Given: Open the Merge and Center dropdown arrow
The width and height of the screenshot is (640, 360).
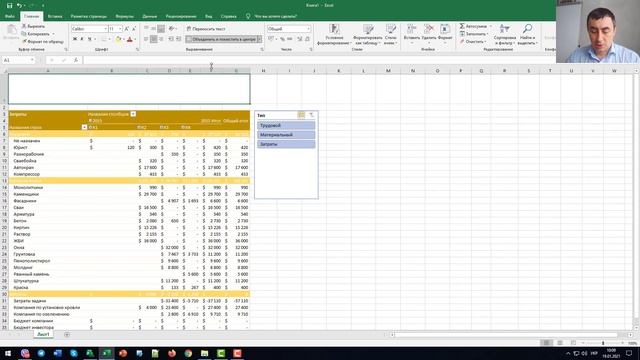Looking at the screenshot, I should click(260, 39).
